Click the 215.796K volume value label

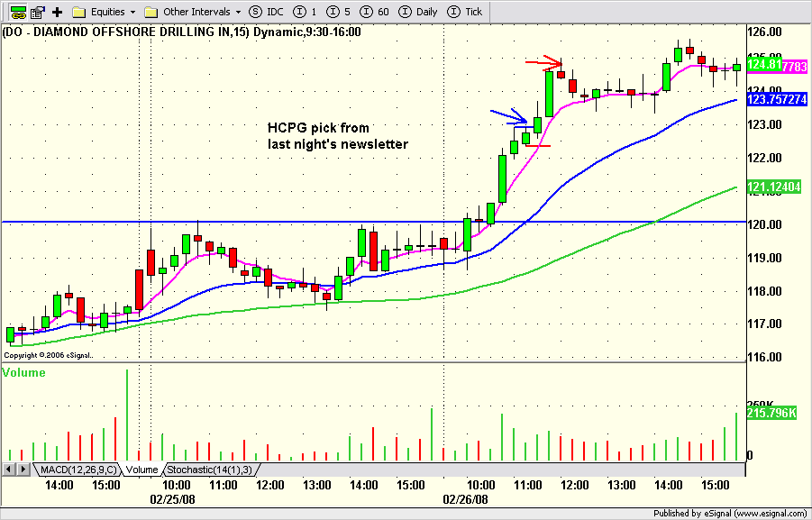(771, 413)
